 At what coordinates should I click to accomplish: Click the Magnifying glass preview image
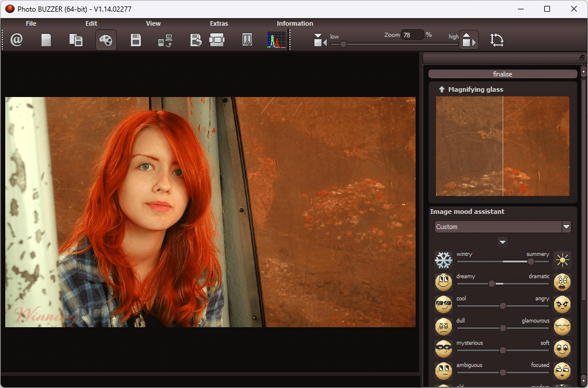[x=503, y=146]
